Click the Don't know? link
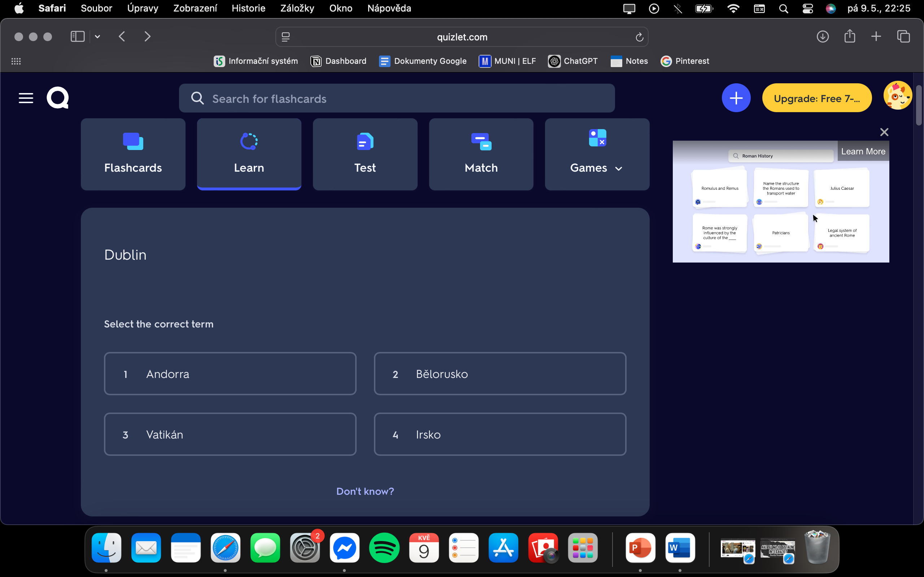Image resolution: width=924 pixels, height=577 pixels. pyautogui.click(x=365, y=491)
